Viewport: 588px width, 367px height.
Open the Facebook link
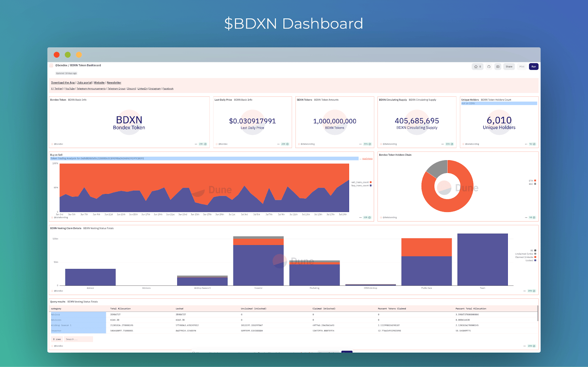click(168, 89)
